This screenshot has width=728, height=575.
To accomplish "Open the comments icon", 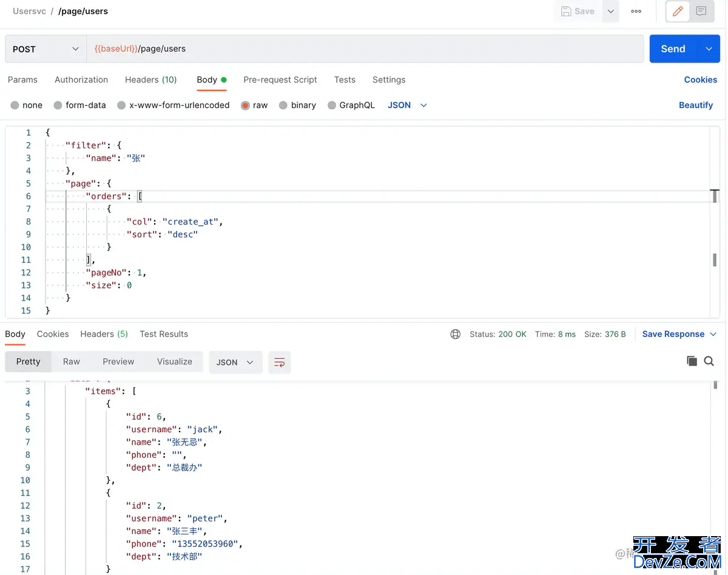I will 701,12.
